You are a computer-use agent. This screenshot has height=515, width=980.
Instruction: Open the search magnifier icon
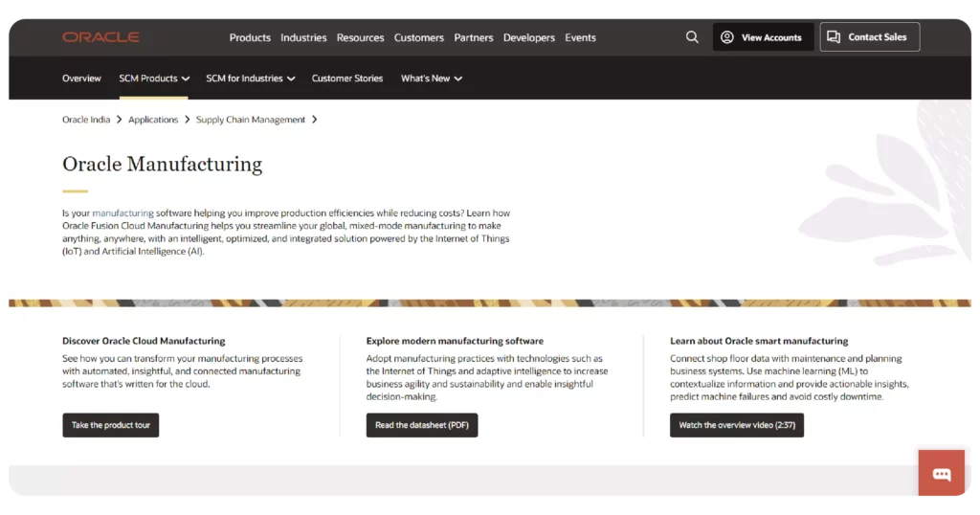(692, 37)
